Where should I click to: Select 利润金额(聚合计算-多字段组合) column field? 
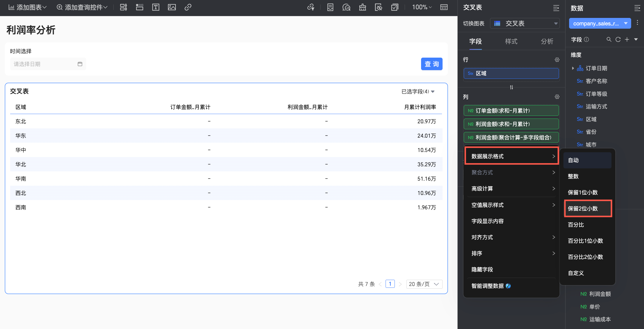click(511, 137)
